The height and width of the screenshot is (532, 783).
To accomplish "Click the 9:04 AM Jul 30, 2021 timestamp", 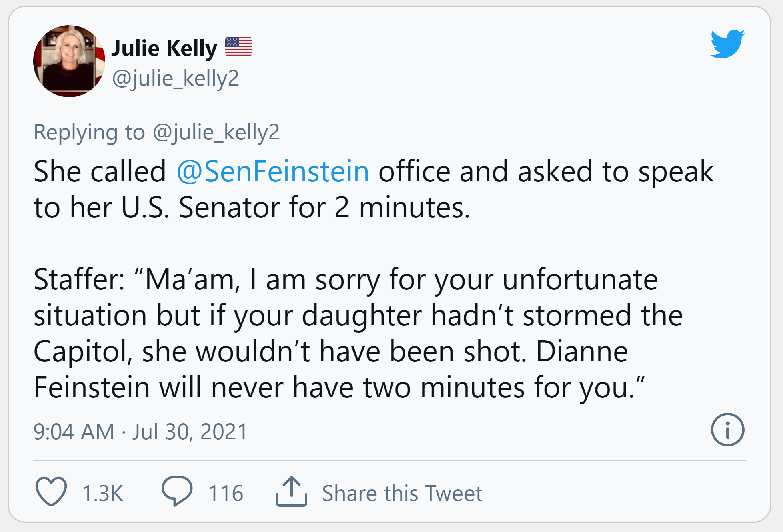I will (141, 432).
